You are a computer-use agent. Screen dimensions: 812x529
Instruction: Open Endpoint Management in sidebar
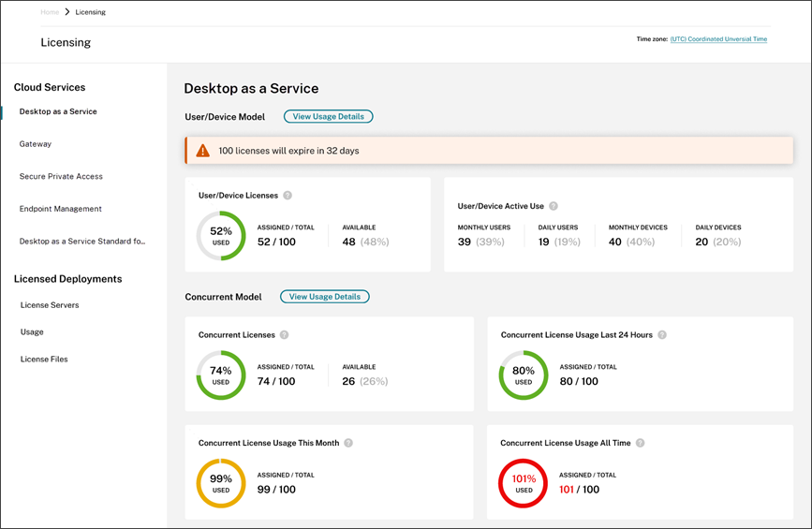click(60, 209)
